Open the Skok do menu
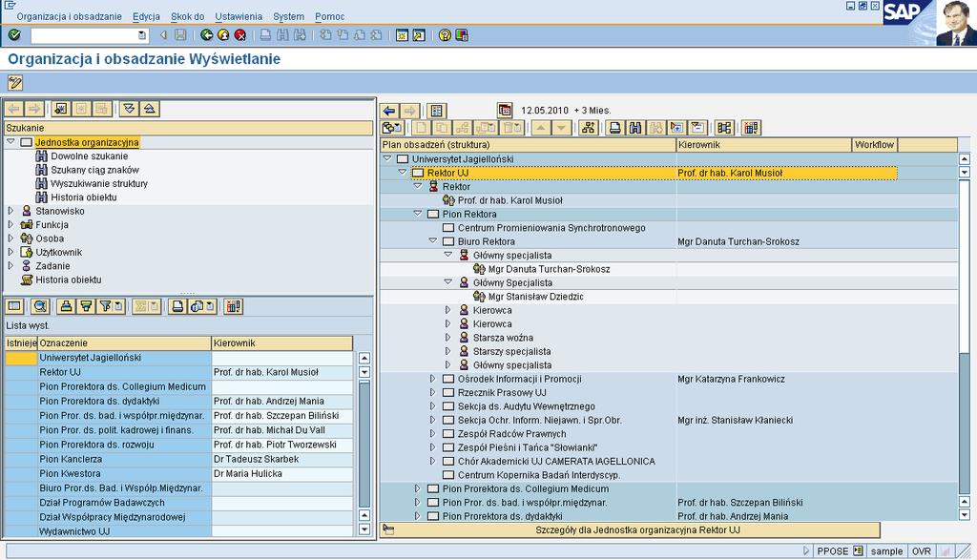 point(188,17)
